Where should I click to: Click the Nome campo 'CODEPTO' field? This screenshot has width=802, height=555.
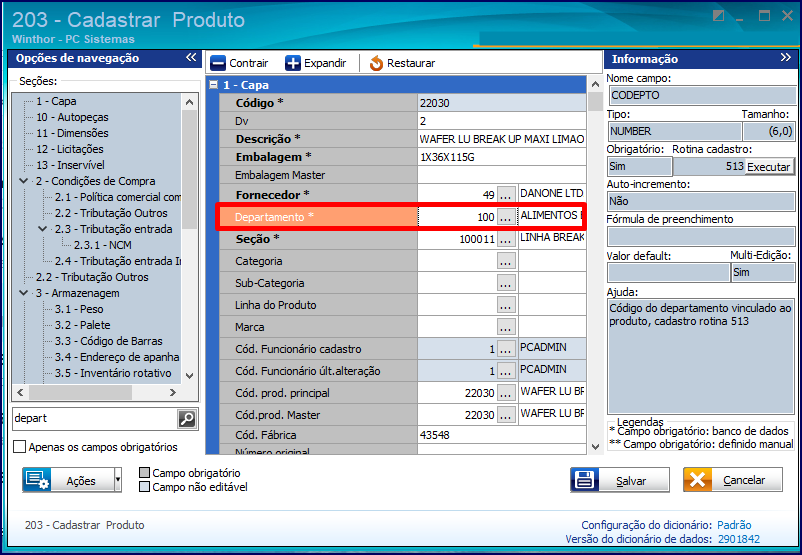point(701,95)
